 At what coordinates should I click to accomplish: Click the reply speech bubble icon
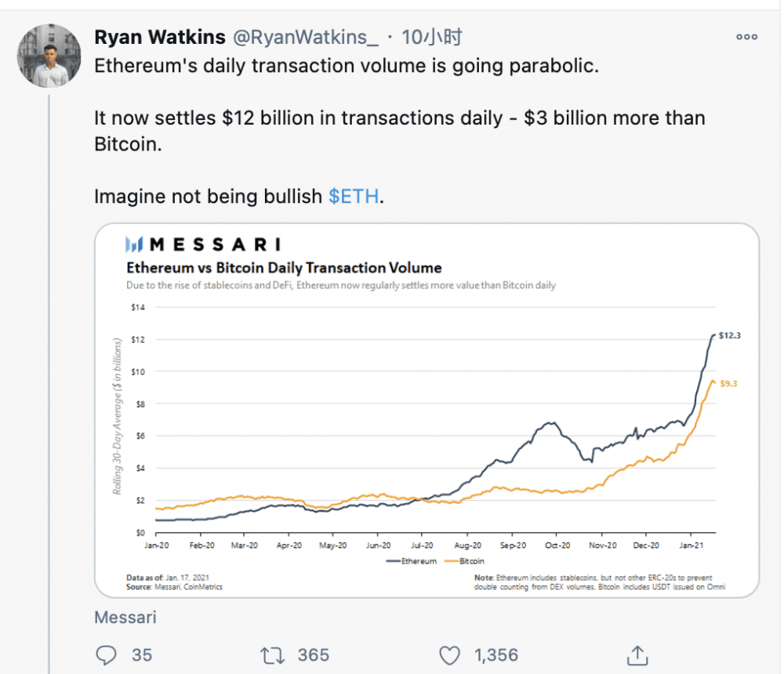(106, 654)
